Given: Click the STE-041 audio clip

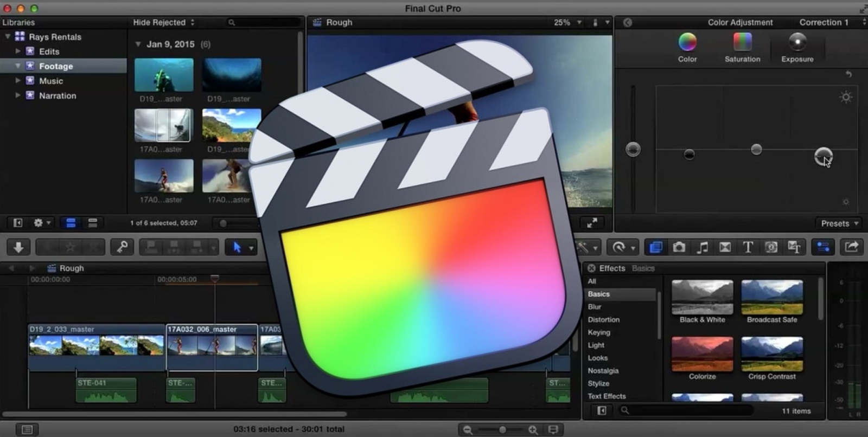Looking at the screenshot, I should 106,390.
